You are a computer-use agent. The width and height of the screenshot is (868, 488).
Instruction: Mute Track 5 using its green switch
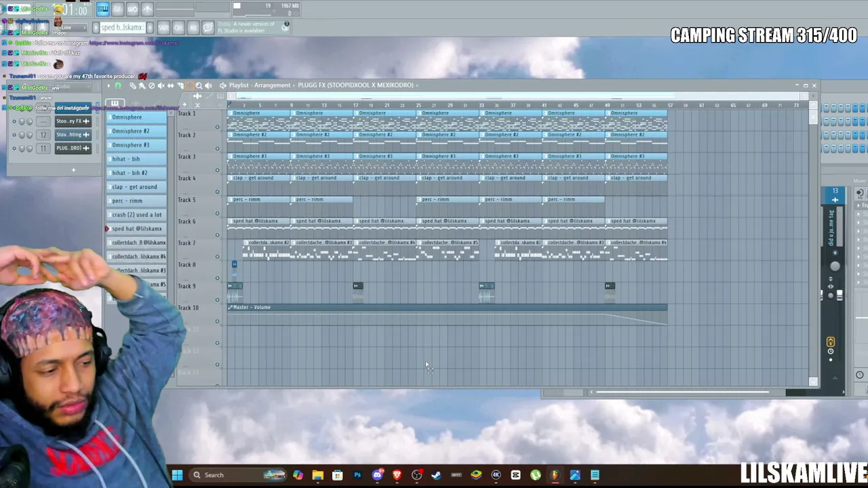[x=218, y=213]
